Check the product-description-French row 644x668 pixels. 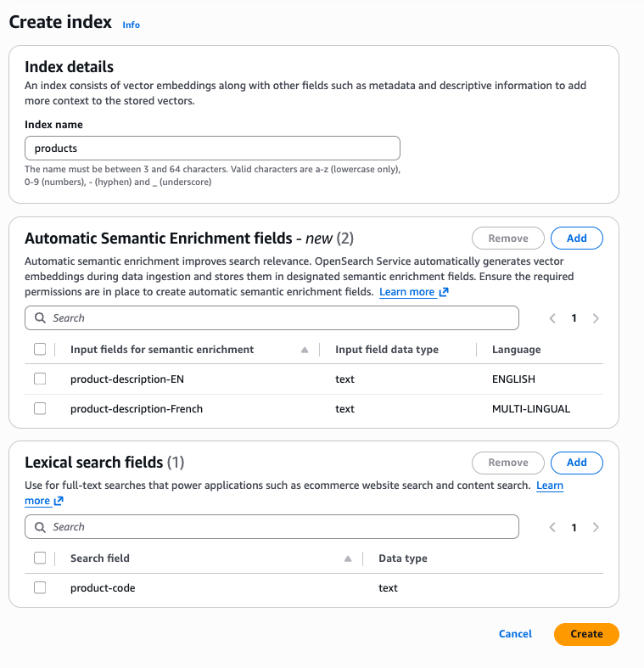(x=40, y=408)
